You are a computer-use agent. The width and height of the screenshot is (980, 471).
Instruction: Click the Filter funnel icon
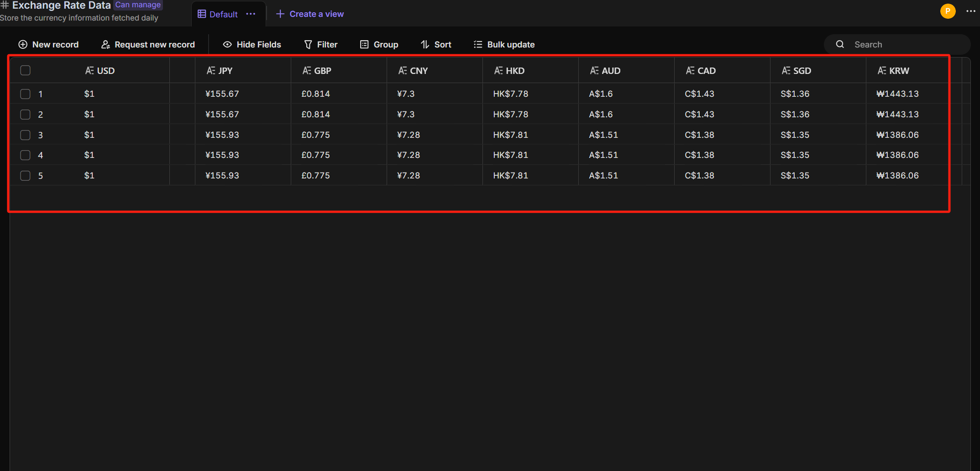pos(308,44)
